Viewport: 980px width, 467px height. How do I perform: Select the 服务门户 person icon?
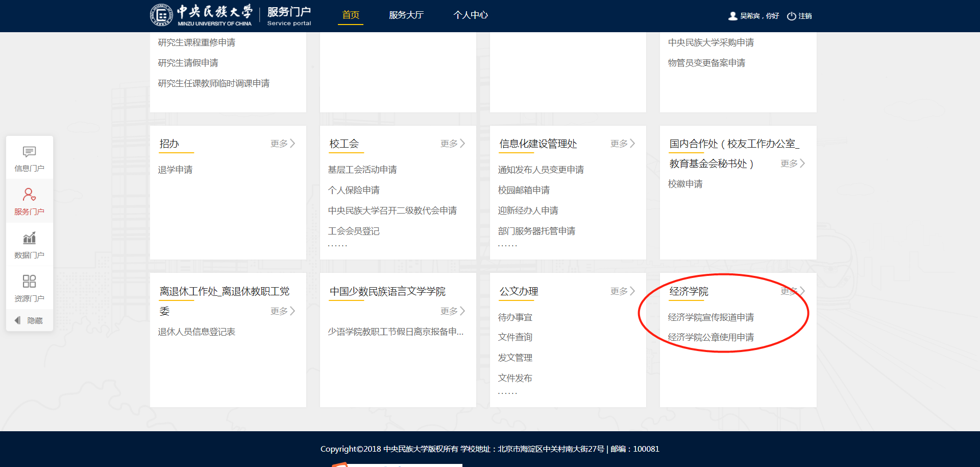(29, 195)
